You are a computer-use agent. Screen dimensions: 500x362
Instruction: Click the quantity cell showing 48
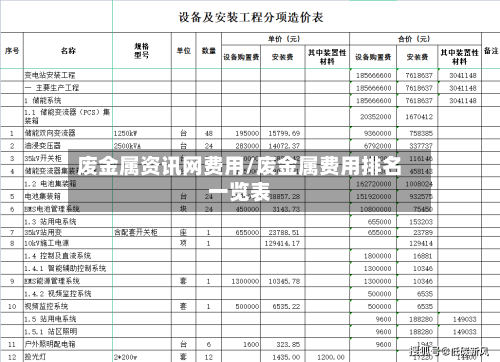point(209,133)
